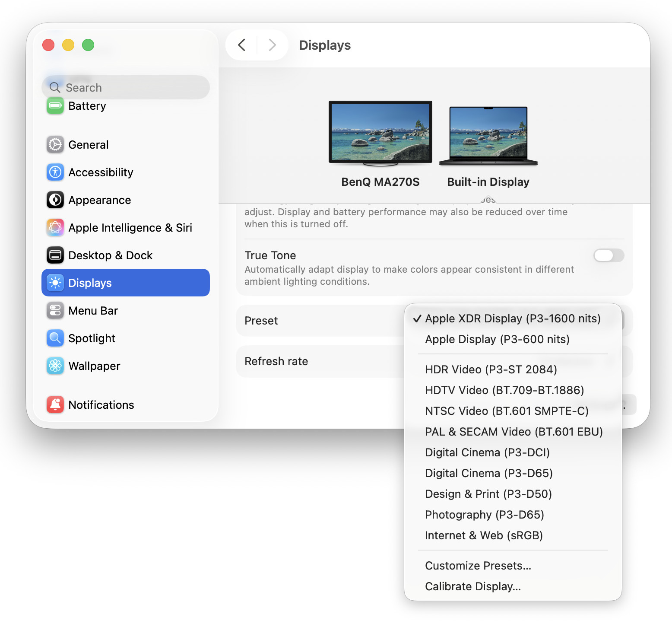This screenshot has width=672, height=624.
Task: Select HDR Video (P3-ST 2084) preset
Action: tap(491, 369)
